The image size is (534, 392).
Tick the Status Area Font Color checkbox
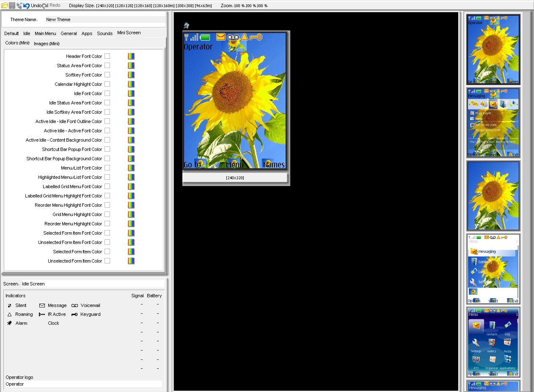[107, 66]
